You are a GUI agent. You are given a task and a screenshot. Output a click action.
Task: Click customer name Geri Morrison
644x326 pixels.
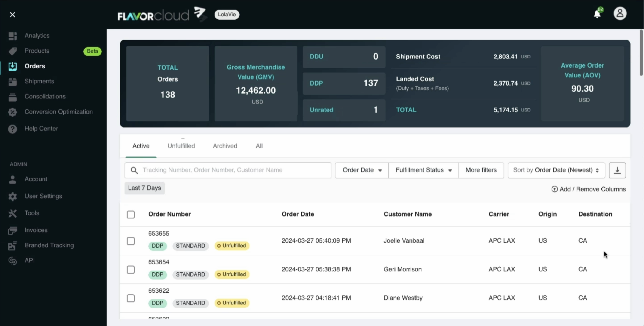(402, 270)
